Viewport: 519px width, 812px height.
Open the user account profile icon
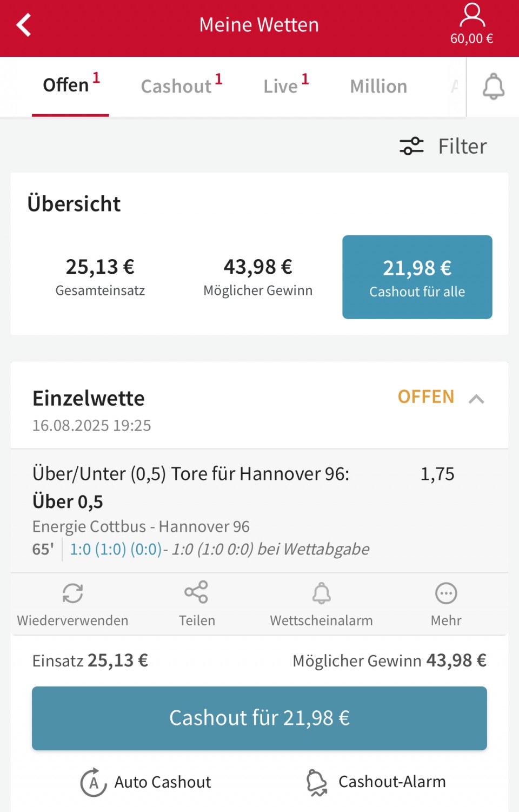472,15
